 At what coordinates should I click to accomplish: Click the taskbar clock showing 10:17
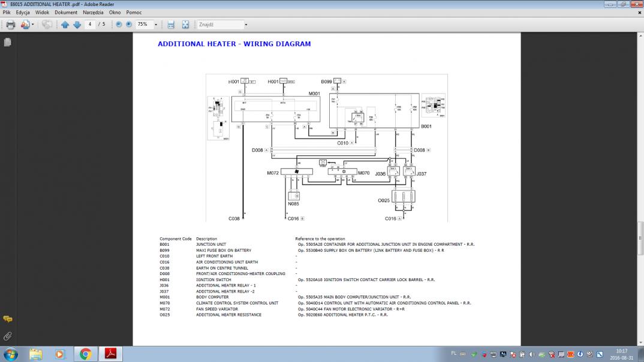(622, 354)
